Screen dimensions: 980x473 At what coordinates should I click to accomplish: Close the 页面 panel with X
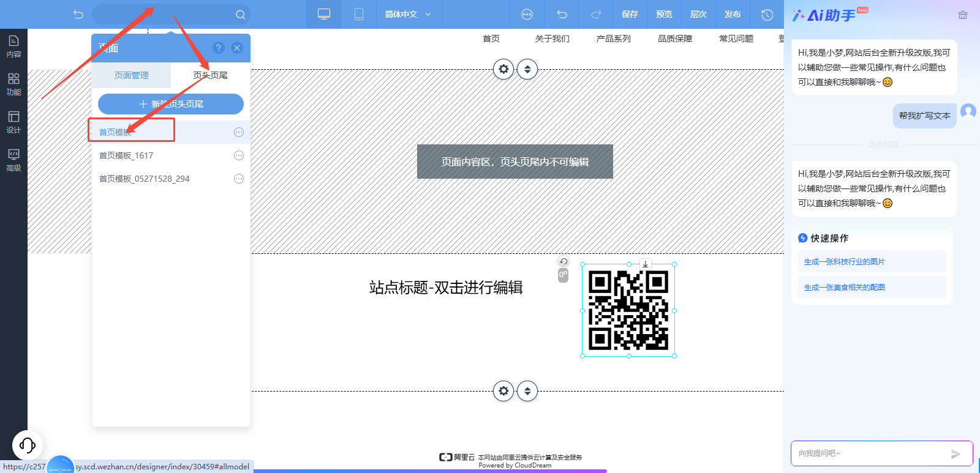pos(237,48)
